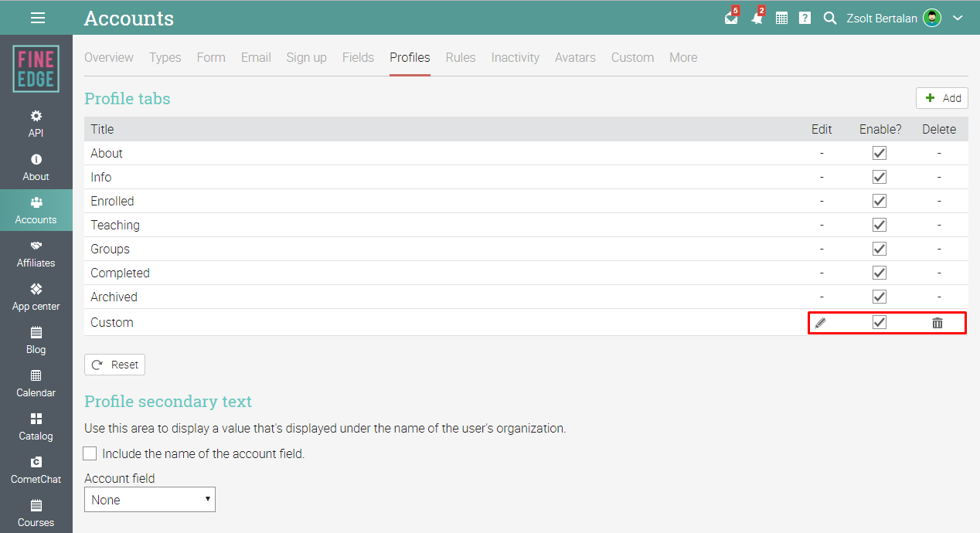
Task: Open the messages envelope icon
Action: pos(731,18)
